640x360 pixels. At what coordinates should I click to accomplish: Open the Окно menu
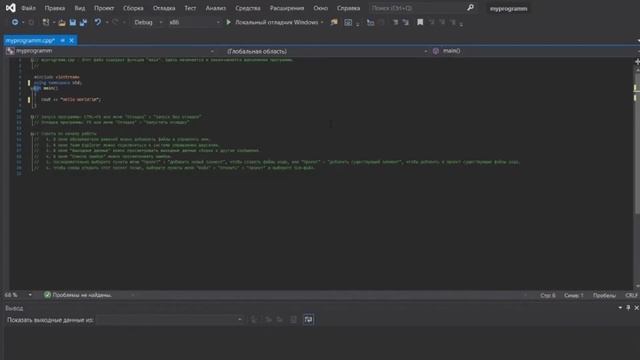[320, 8]
